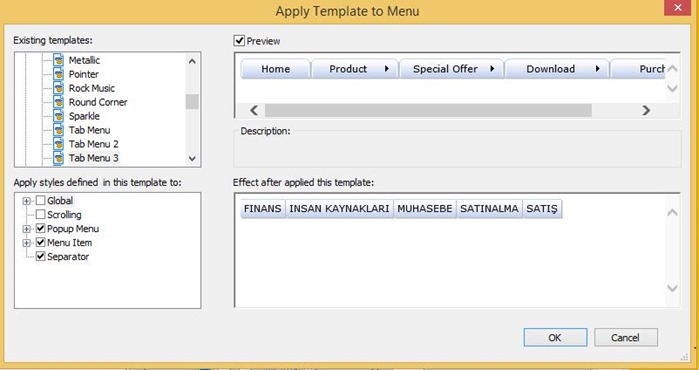
Task: Click the INSAN KAYNAKLARI menu item
Action: [x=339, y=209]
